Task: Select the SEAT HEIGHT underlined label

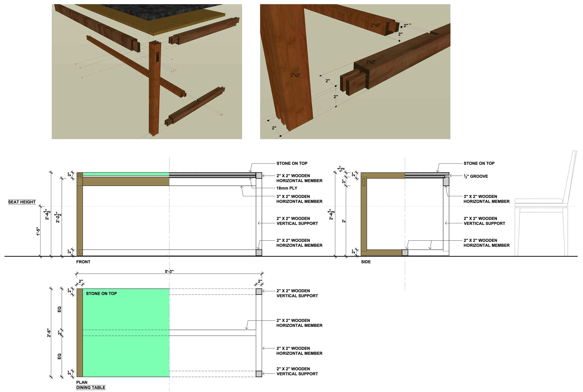Action: click(x=22, y=202)
